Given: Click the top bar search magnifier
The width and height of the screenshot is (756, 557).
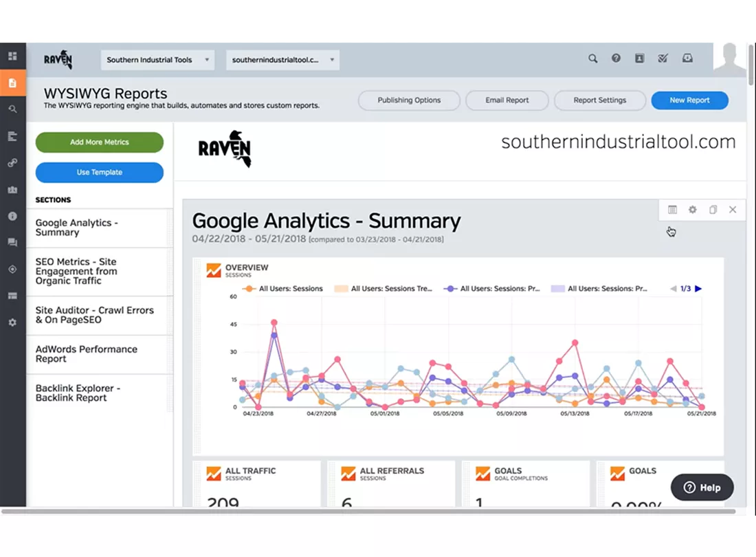Looking at the screenshot, I should [x=592, y=58].
